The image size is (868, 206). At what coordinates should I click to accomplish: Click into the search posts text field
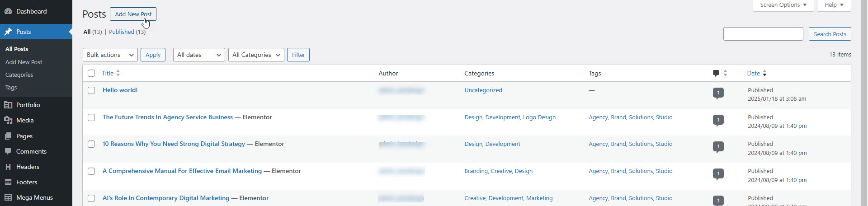[x=763, y=34]
